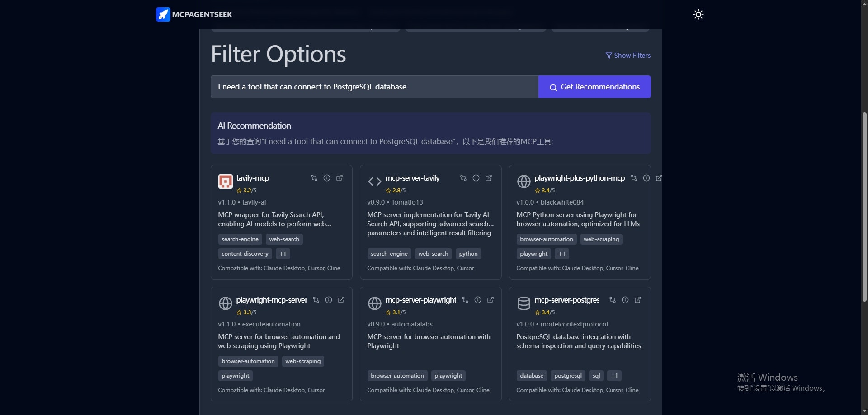
Task: Click globe icon of playwright-mcp-server
Action: point(225,303)
